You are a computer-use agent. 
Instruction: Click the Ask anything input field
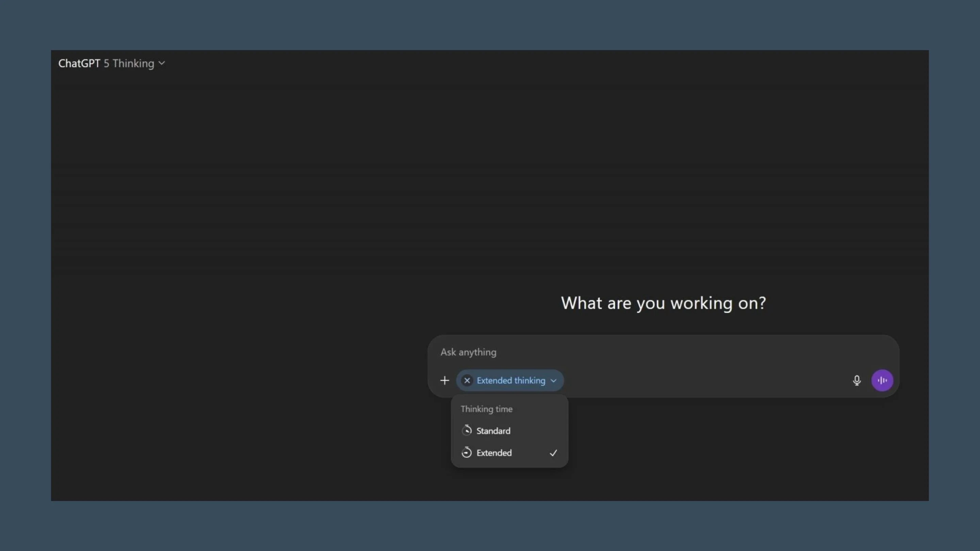coord(663,352)
